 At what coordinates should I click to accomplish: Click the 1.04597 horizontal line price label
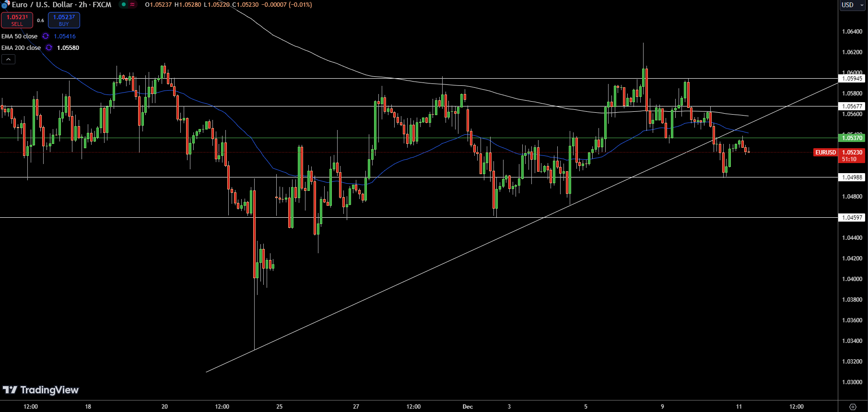[852, 218]
